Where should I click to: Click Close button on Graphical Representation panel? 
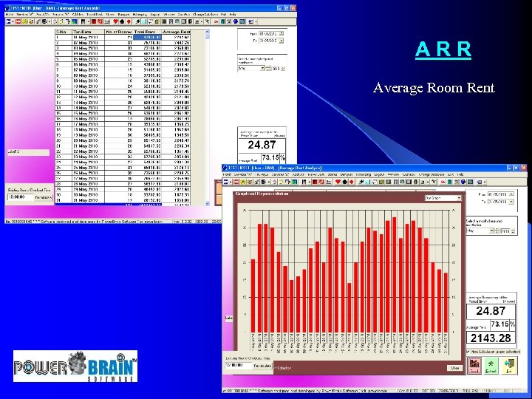(455, 368)
